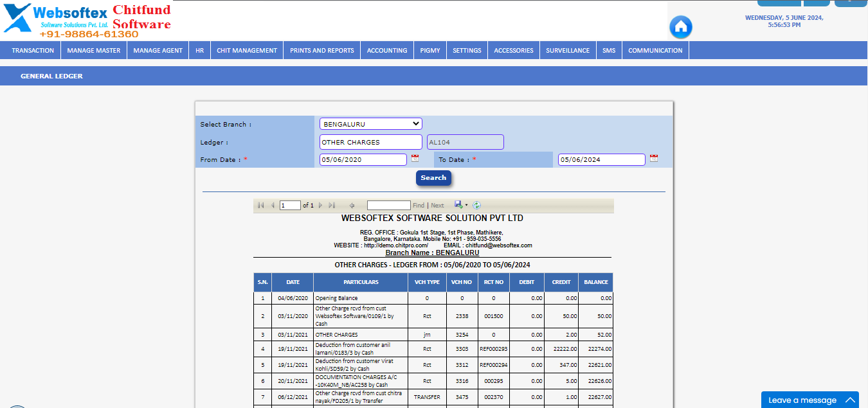Click the VCH NO column header
This screenshot has height=408, width=868.
coord(462,282)
